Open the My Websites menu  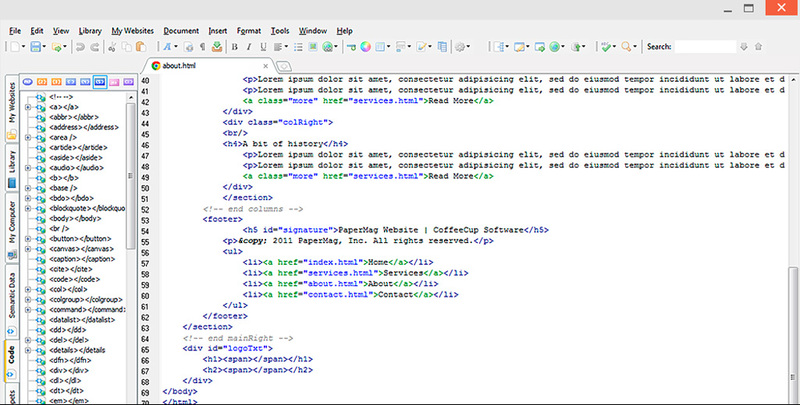[133, 31]
